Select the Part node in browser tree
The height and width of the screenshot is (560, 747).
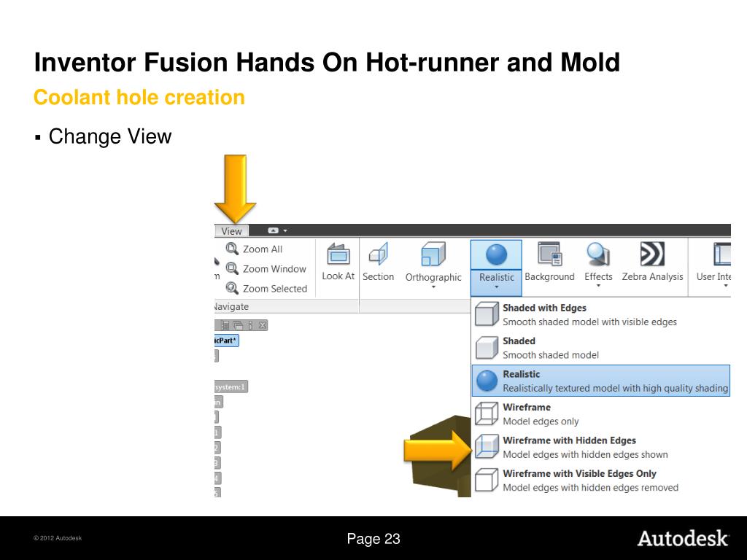[x=226, y=341]
